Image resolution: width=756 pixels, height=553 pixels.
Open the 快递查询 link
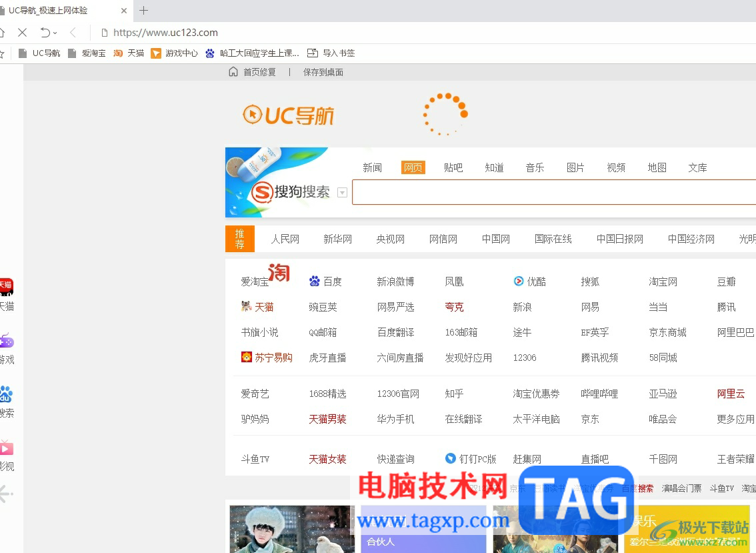click(395, 459)
